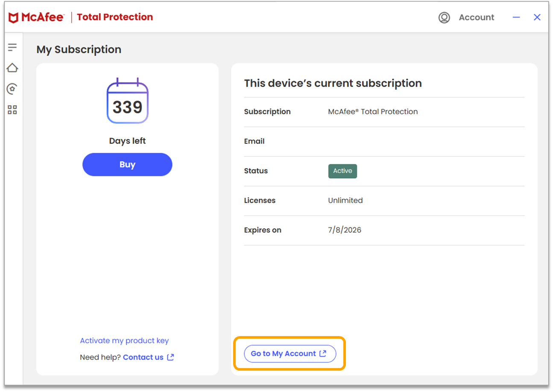Open the Activate my product key link

pyautogui.click(x=124, y=341)
